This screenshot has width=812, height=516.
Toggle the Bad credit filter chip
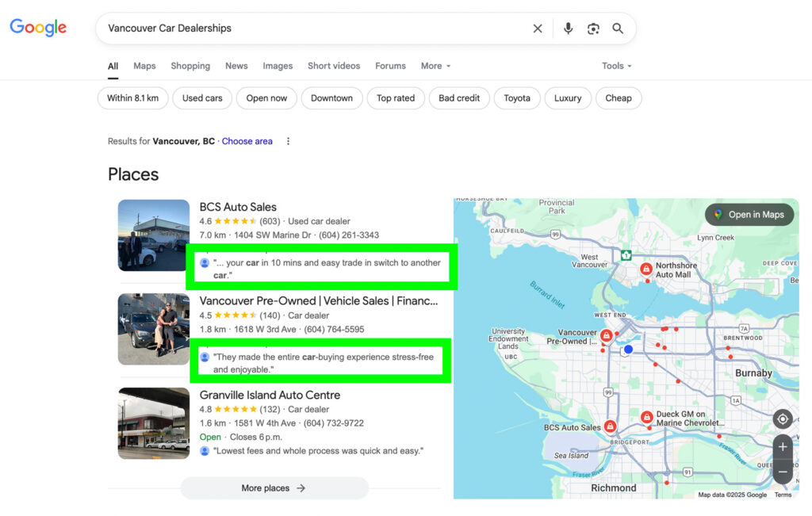[x=459, y=98]
